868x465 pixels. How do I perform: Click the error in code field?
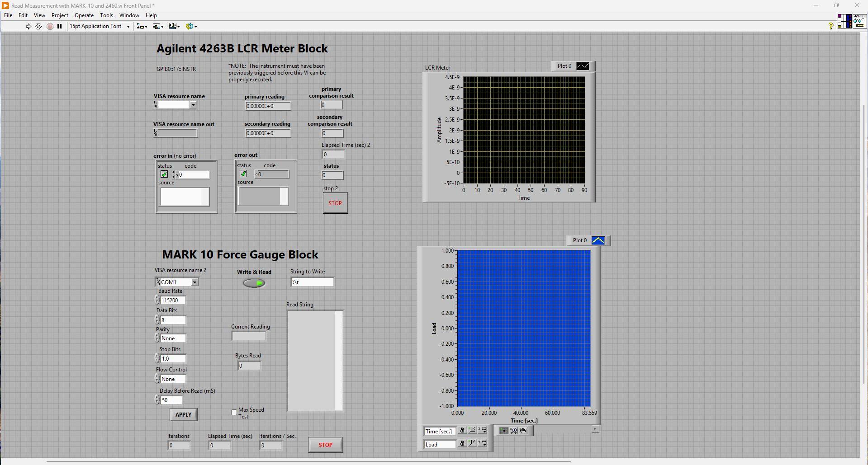click(x=194, y=174)
